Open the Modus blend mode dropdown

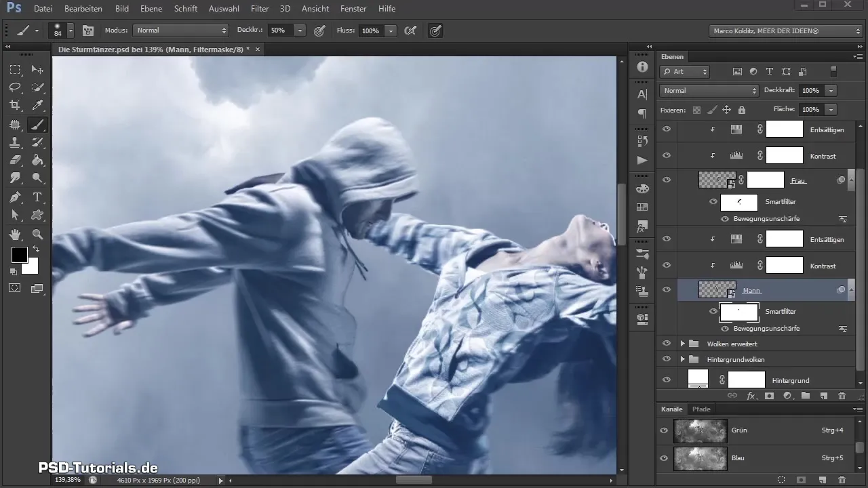[180, 30]
